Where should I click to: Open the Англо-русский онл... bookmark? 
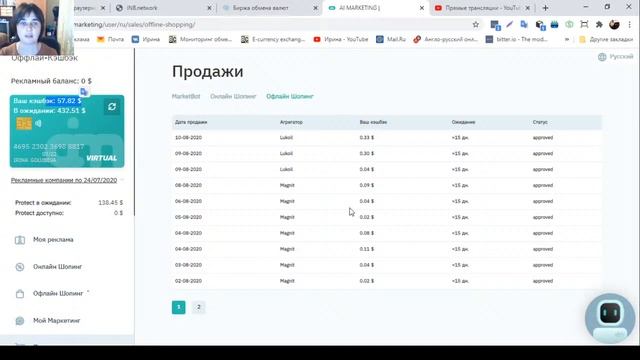[446, 39]
